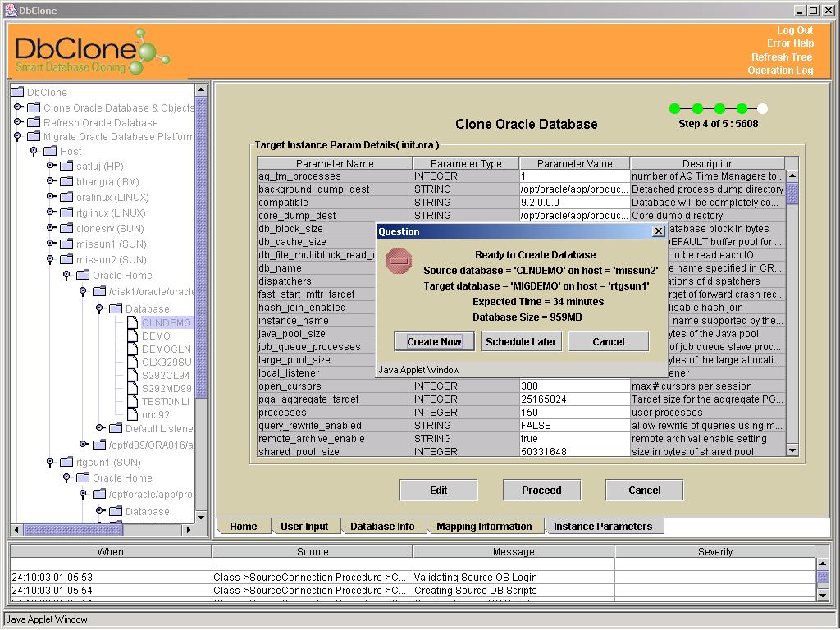Expand the clonesrv (SUN) host node

51,228
